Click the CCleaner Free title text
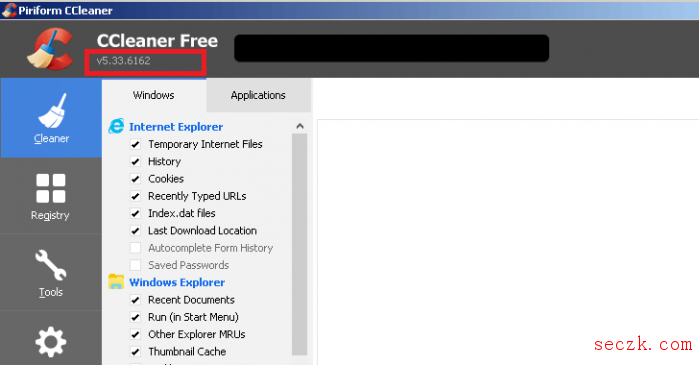 [x=158, y=41]
